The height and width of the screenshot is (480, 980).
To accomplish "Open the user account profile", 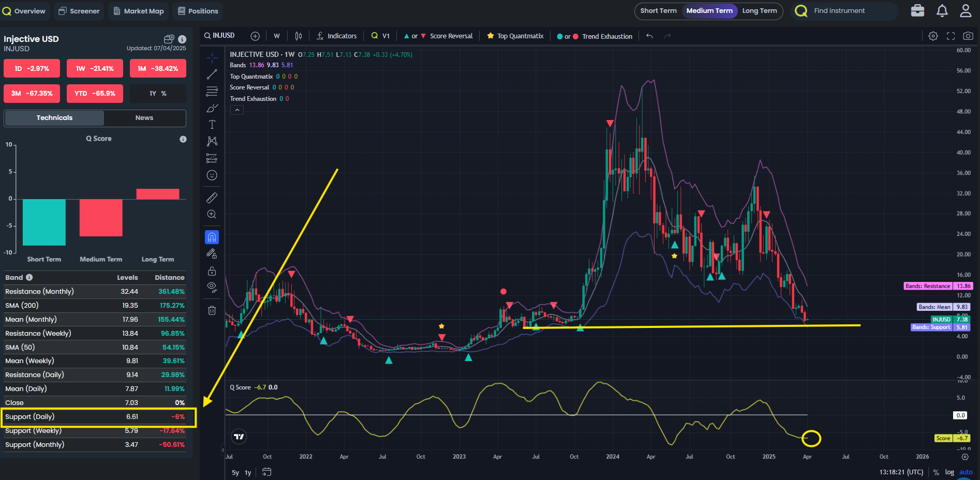I will coord(966,11).
